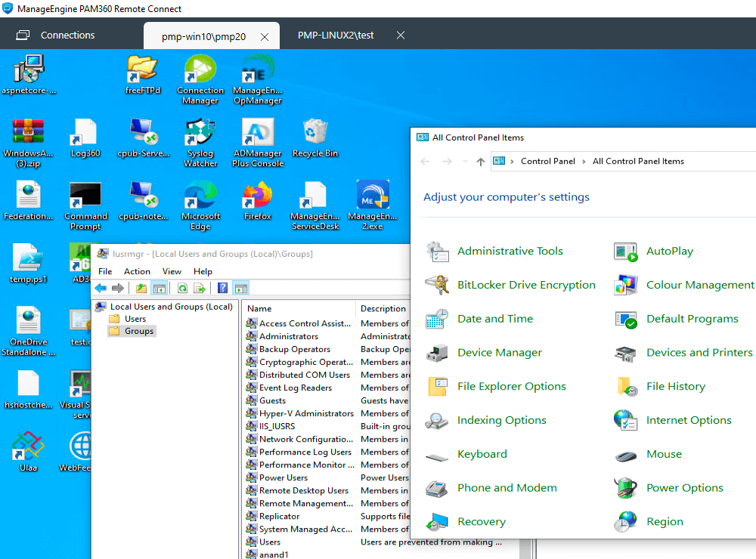The height and width of the screenshot is (559, 756).
Task: Click the Refresh icon in lusrmgr toolbar
Action: (x=182, y=288)
